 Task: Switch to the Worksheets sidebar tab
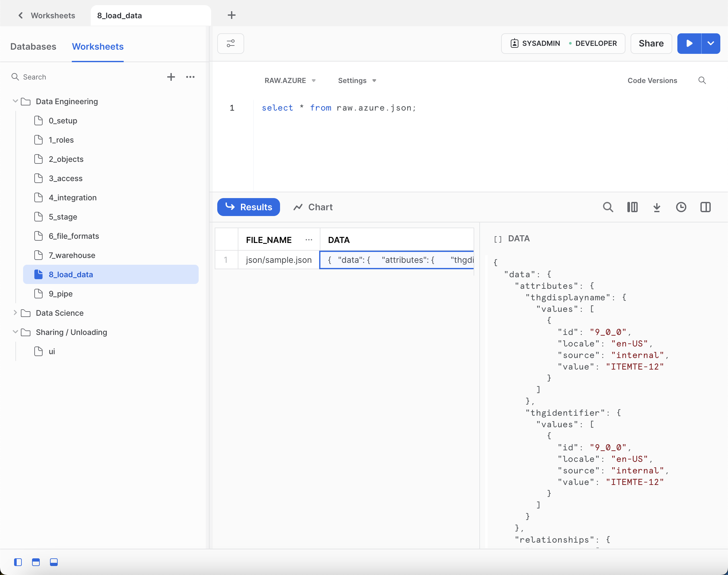(98, 46)
